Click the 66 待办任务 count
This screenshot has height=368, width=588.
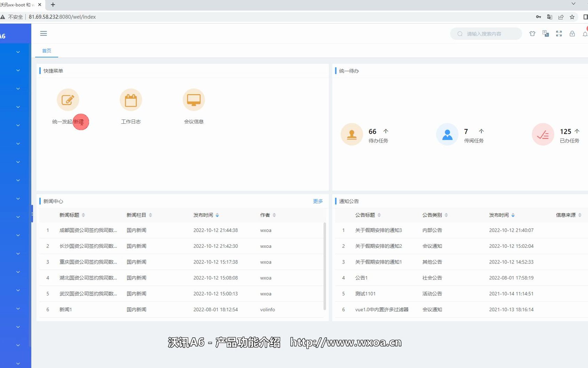(373, 131)
